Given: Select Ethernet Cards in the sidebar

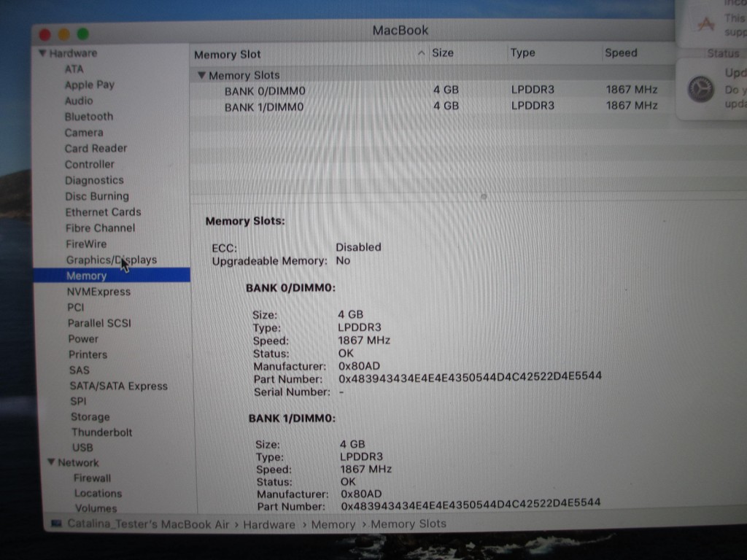Looking at the screenshot, I should tap(104, 212).
